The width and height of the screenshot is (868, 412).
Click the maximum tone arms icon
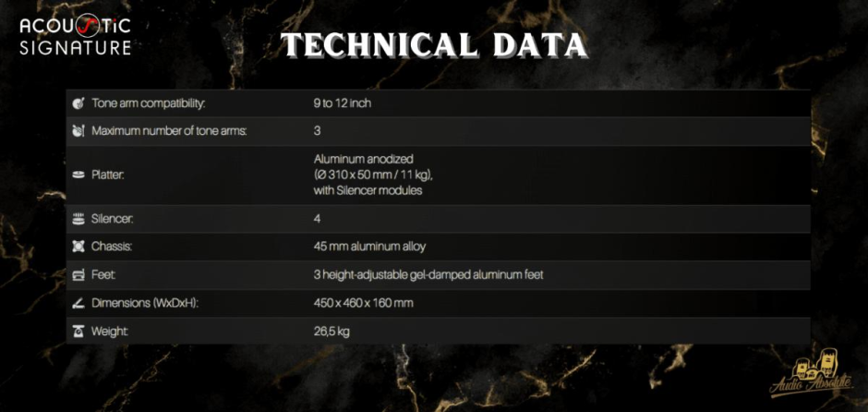(x=78, y=131)
